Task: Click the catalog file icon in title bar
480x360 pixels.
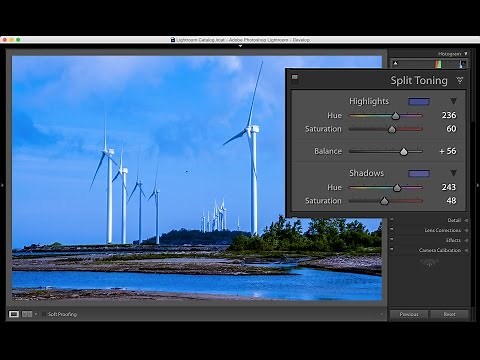Action: coord(173,40)
